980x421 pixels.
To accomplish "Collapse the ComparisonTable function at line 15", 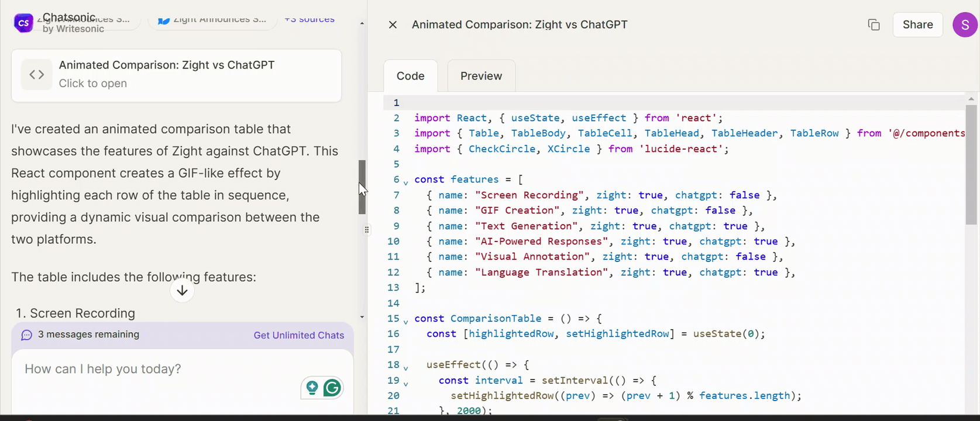I will 406,322.
